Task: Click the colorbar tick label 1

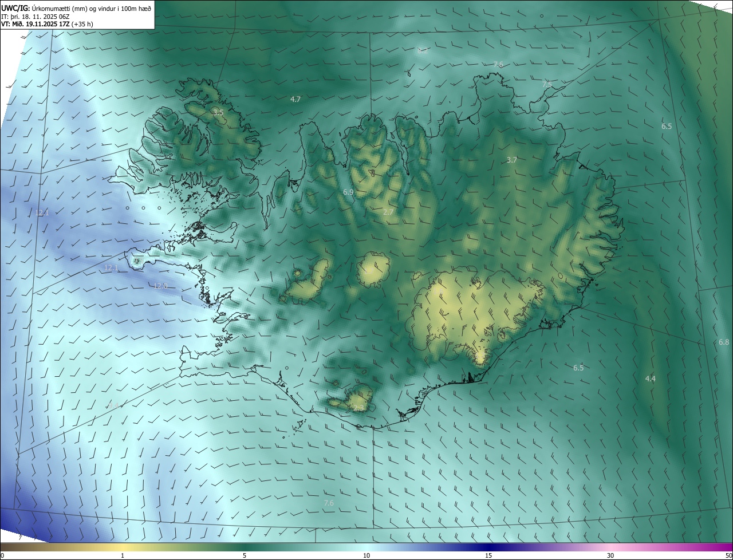Action: tap(123, 556)
